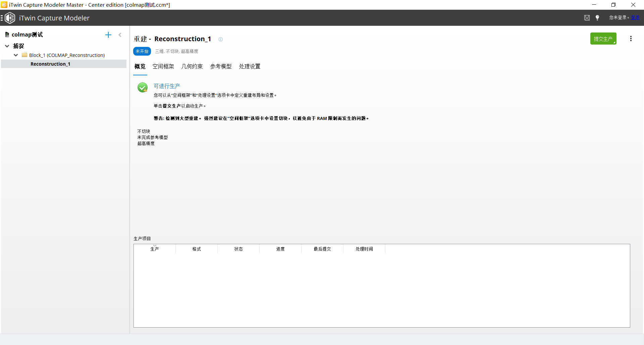The image size is (644, 345).
Task: Click the 登录 sign-in link
Action: click(635, 17)
